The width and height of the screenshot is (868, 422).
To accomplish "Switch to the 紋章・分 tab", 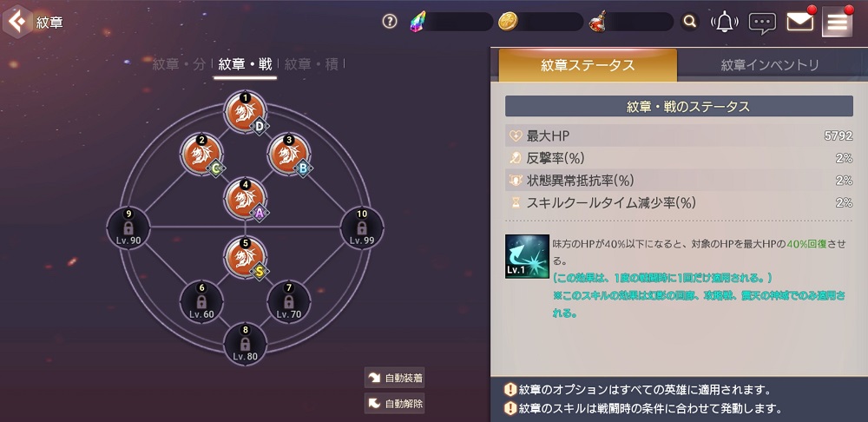I will 179,64.
